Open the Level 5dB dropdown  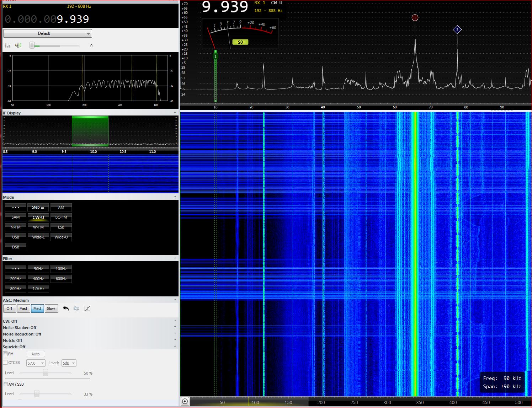69,363
